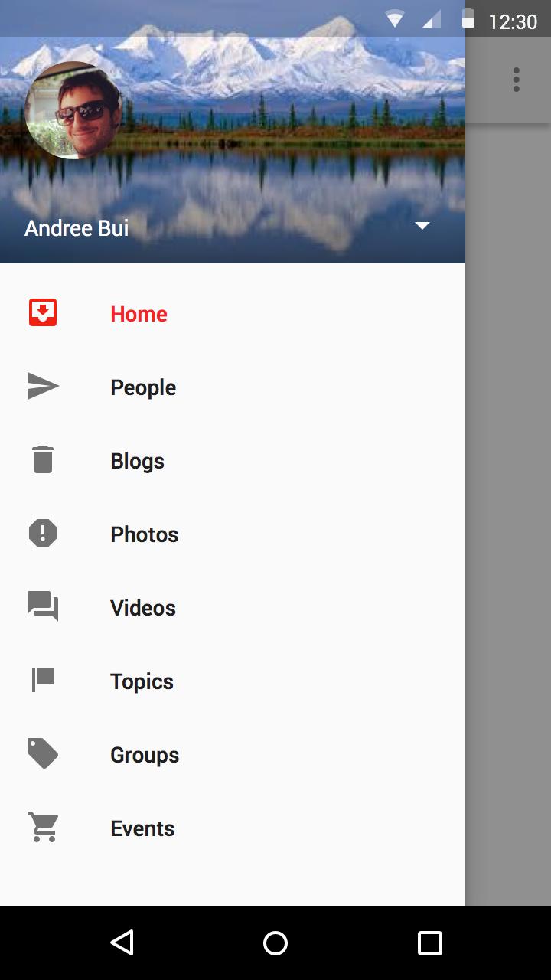Tap the red inbox icon beside Home
The height and width of the screenshot is (980, 551).
tap(43, 313)
